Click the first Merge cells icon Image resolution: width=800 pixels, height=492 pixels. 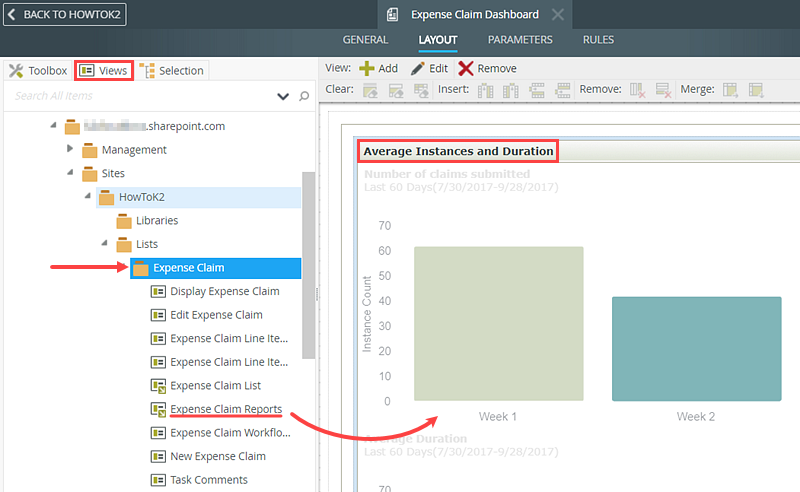pyautogui.click(x=731, y=90)
